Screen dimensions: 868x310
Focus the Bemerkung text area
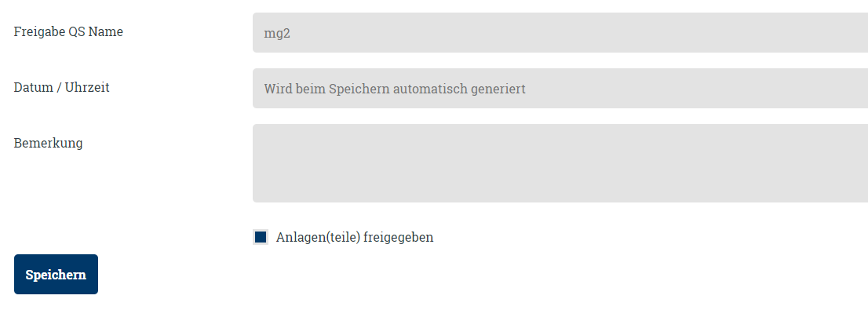[560, 163]
